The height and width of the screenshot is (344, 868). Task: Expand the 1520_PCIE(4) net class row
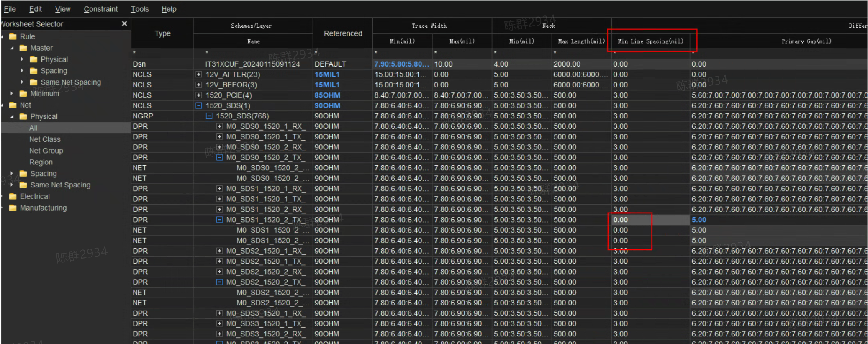coord(199,95)
